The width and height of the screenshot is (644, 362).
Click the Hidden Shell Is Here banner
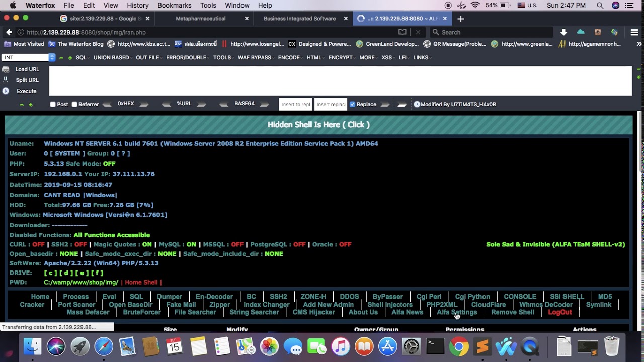point(318,125)
